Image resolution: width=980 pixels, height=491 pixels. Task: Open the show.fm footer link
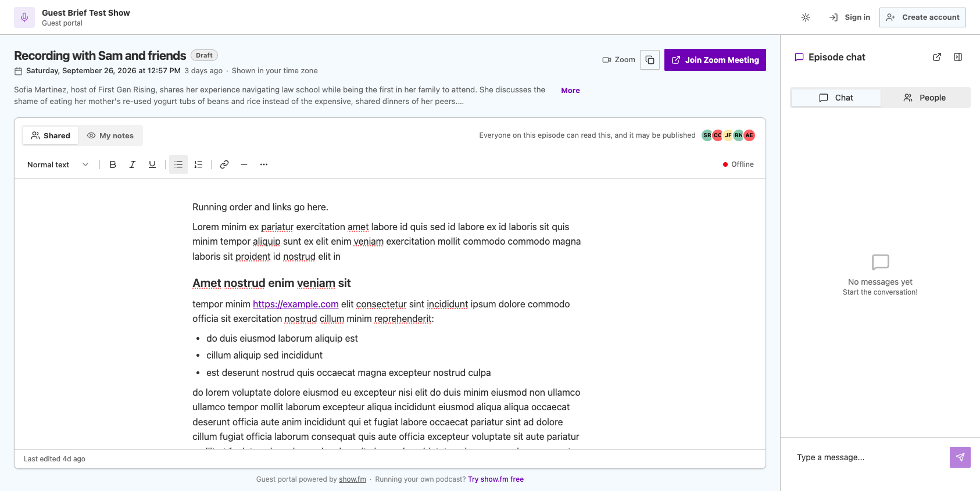(353, 479)
